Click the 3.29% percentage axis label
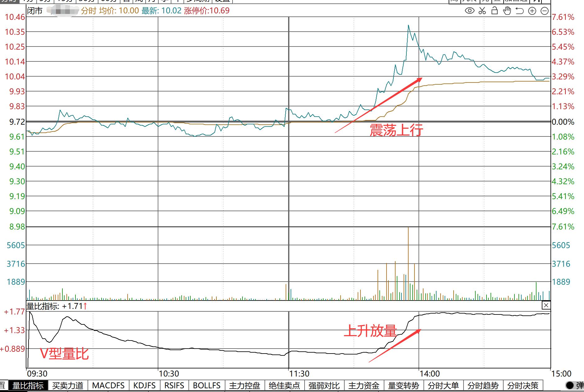This screenshot has width=584, height=392. pyautogui.click(x=563, y=77)
